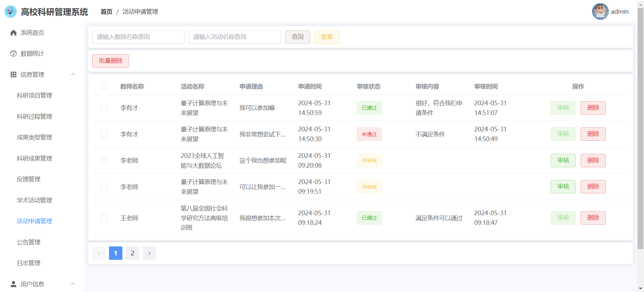Select checkbox for 2023全球人工智能与大数据论坛 row

(104, 161)
